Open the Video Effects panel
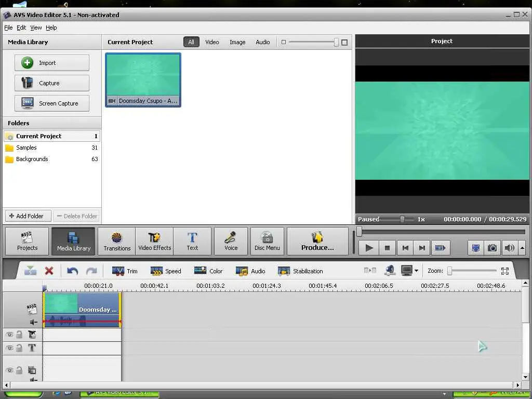 click(x=155, y=241)
